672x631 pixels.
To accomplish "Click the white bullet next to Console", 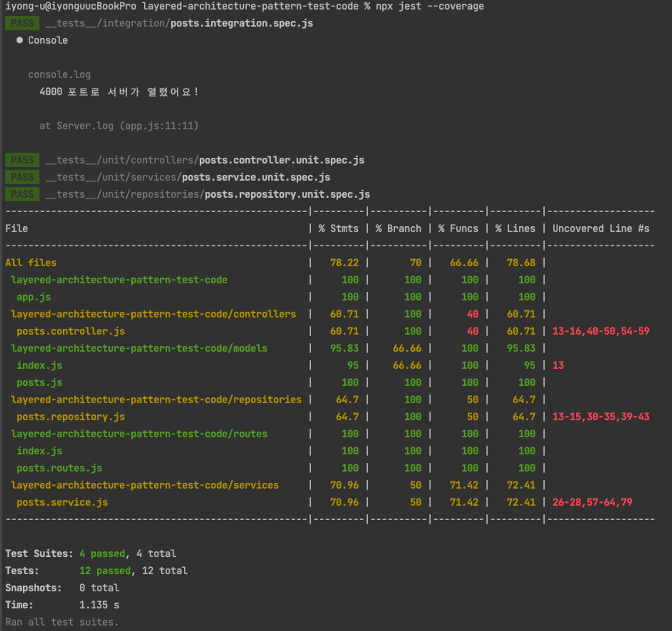I will (x=19, y=40).
